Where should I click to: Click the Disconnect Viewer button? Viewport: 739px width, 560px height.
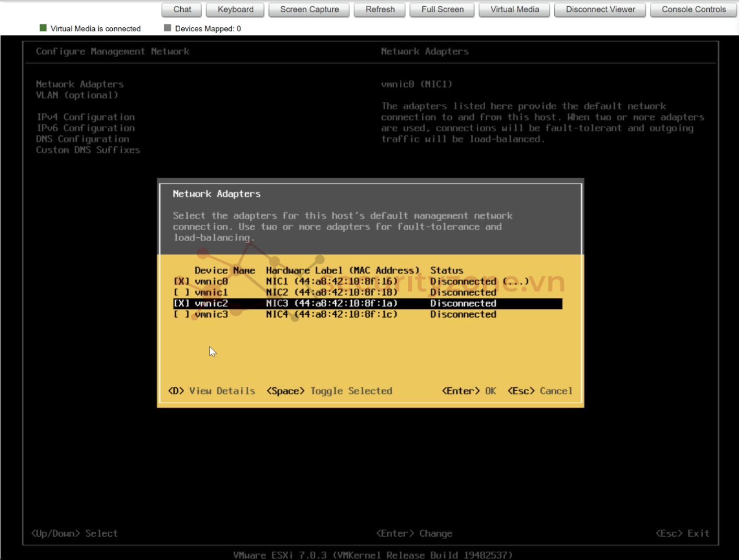click(600, 9)
